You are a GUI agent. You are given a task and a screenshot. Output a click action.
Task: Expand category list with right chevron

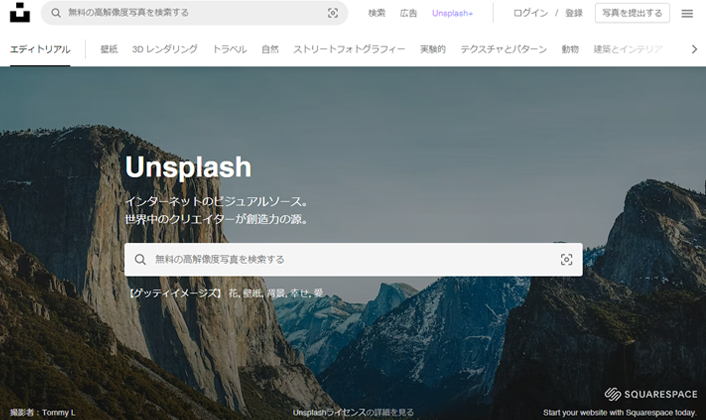pyautogui.click(x=694, y=49)
